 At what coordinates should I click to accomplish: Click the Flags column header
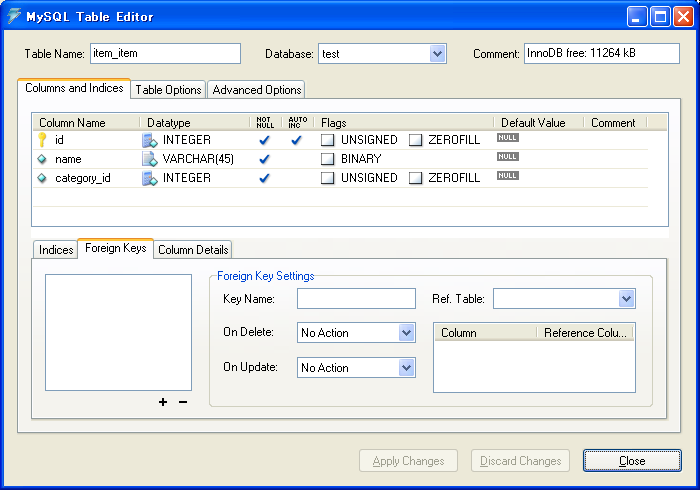[x=404, y=123]
